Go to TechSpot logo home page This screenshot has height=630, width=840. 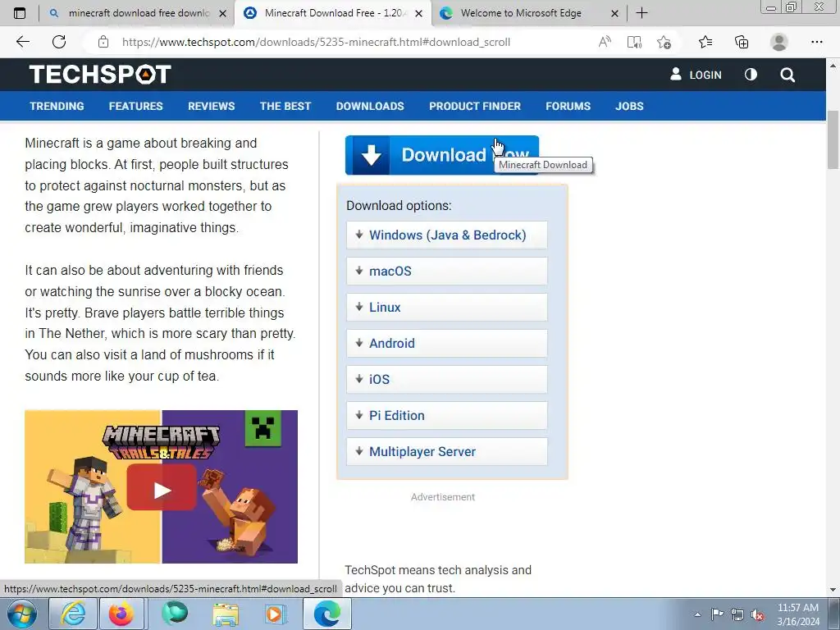(100, 74)
